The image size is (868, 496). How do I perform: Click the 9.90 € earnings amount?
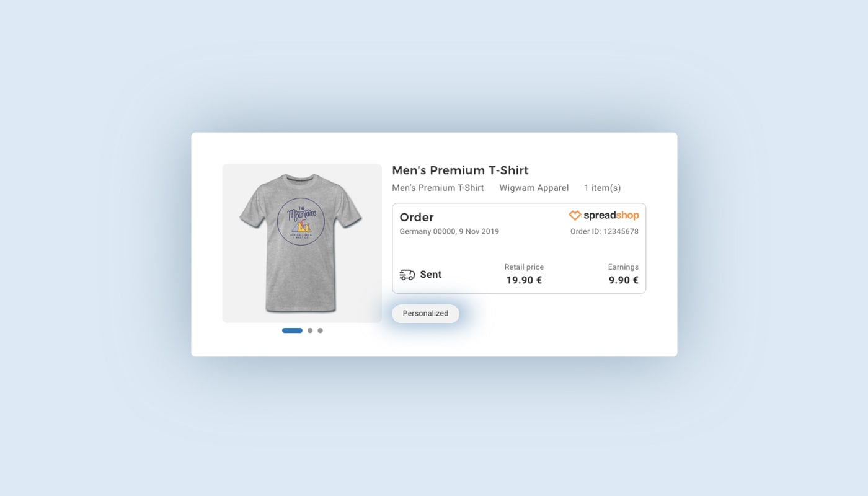coord(623,280)
